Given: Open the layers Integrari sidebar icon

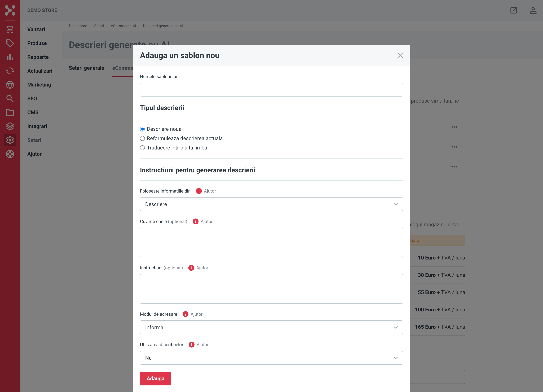Looking at the screenshot, I should (x=10, y=126).
